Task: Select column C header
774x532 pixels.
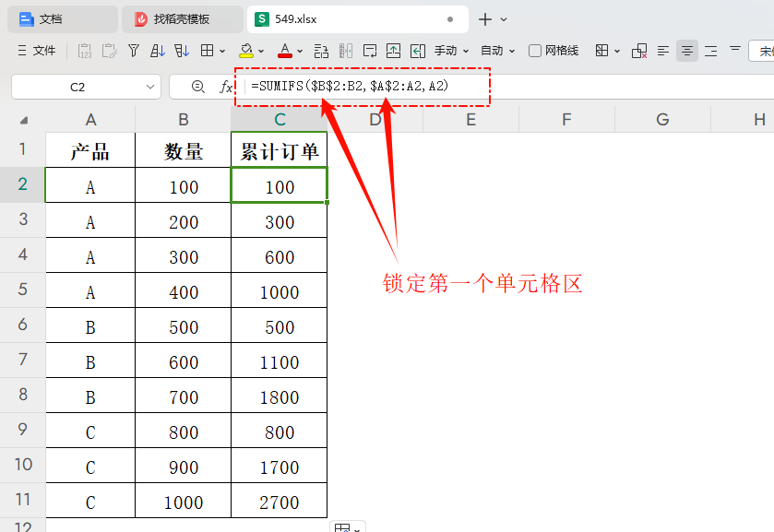Action: tap(280, 120)
